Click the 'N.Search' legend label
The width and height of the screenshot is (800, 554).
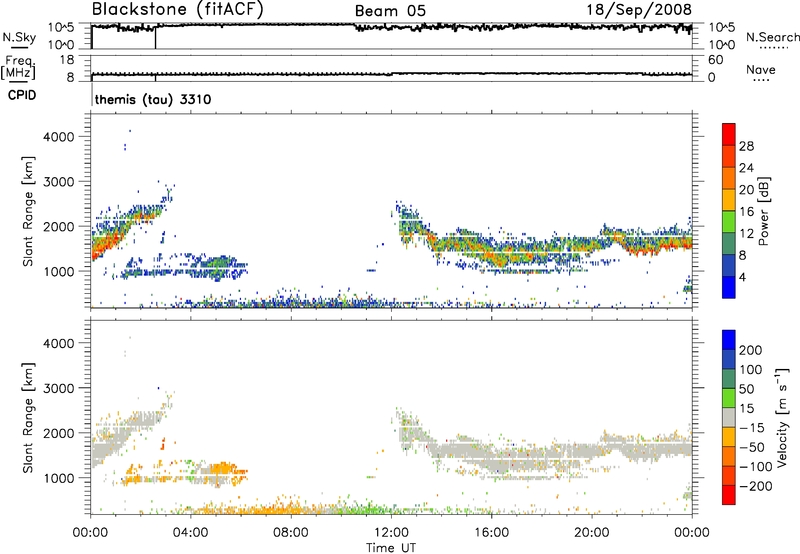tap(772, 37)
